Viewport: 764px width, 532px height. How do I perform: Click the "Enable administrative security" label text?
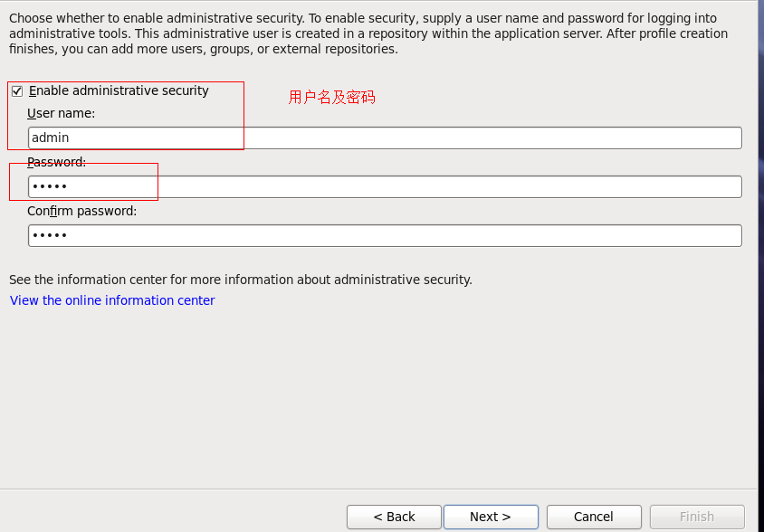[x=119, y=90]
